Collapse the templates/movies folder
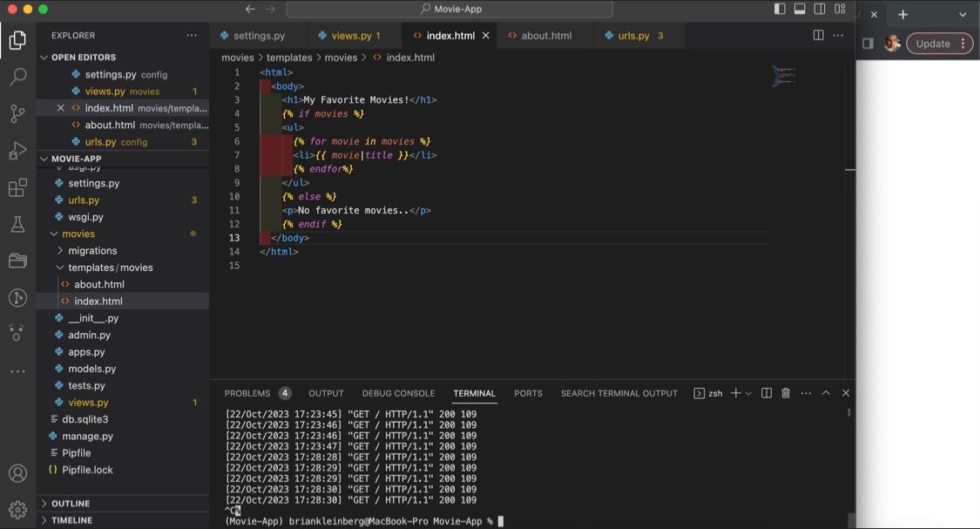980x529 pixels. click(x=123, y=267)
